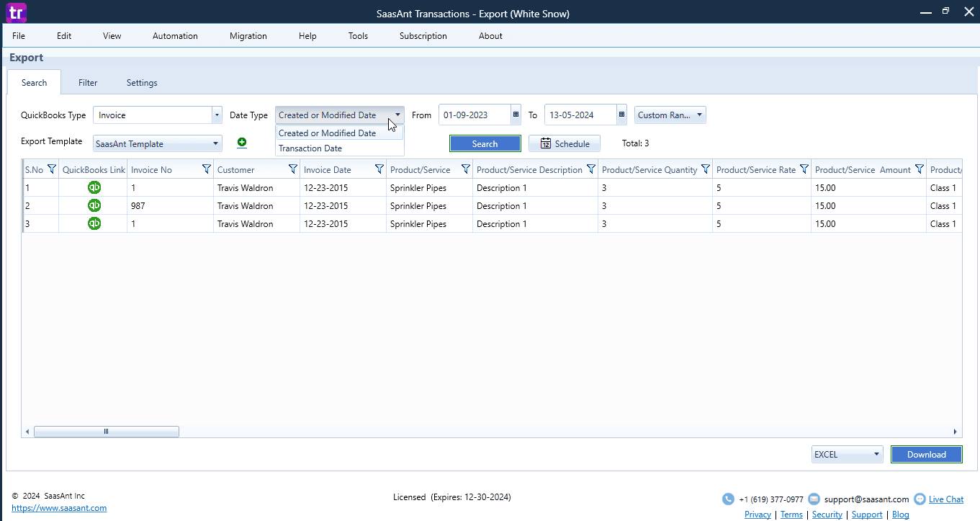Viewport: 980px width, 521px height.
Task: Click the Schedule button
Action: [x=565, y=143]
